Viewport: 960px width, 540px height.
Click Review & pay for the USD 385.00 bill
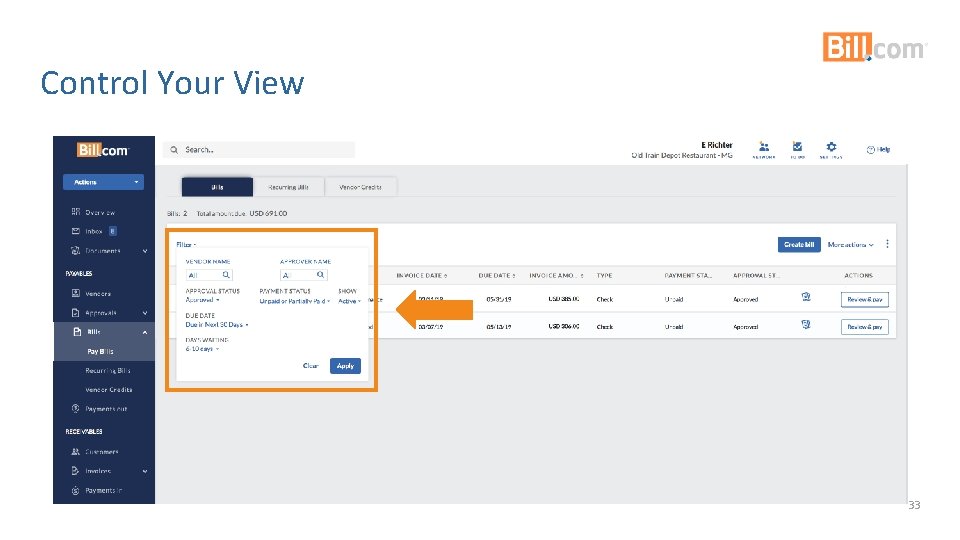pyautogui.click(x=864, y=299)
